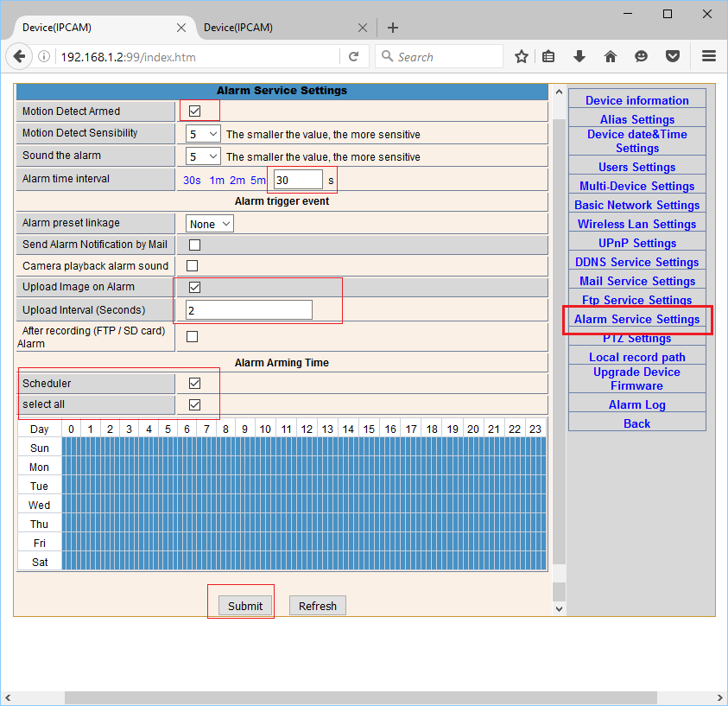Click the reload page icon
The image size is (728, 706).
353,57
